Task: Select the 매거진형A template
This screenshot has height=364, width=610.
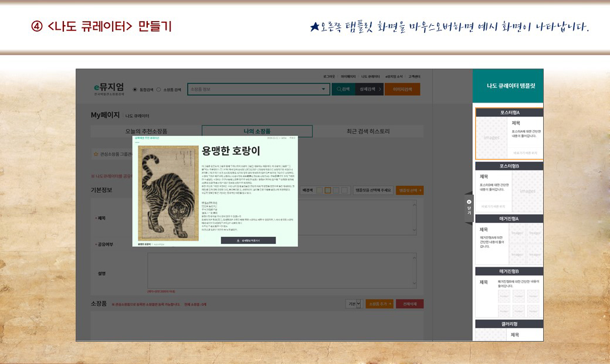Action: (509, 240)
